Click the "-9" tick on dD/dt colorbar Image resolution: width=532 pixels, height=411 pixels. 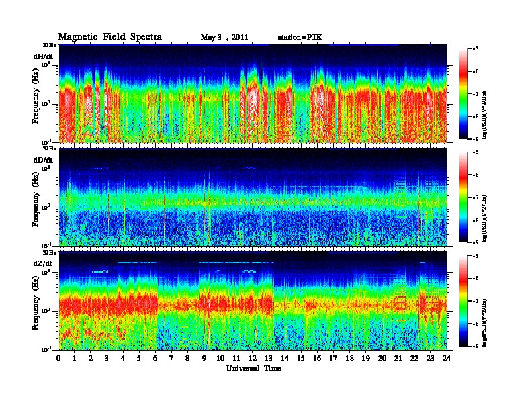(x=476, y=242)
